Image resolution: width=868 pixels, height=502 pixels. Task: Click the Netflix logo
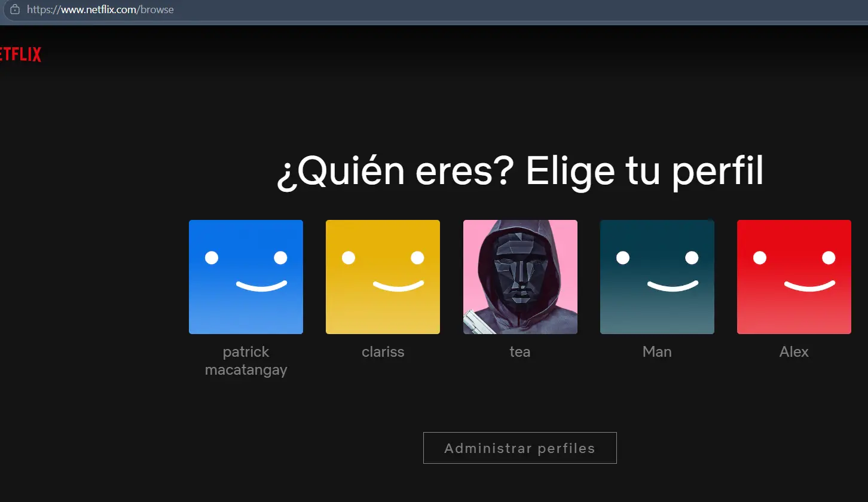(20, 55)
